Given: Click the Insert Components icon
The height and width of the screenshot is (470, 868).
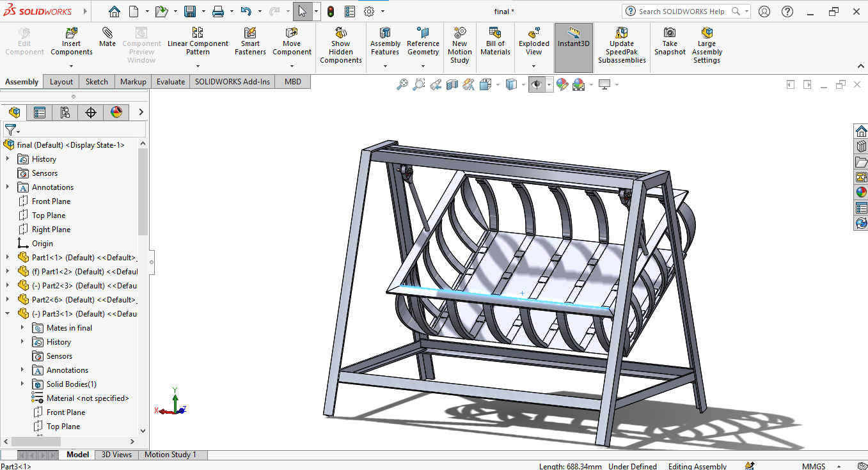Looking at the screenshot, I should pyautogui.click(x=72, y=33).
